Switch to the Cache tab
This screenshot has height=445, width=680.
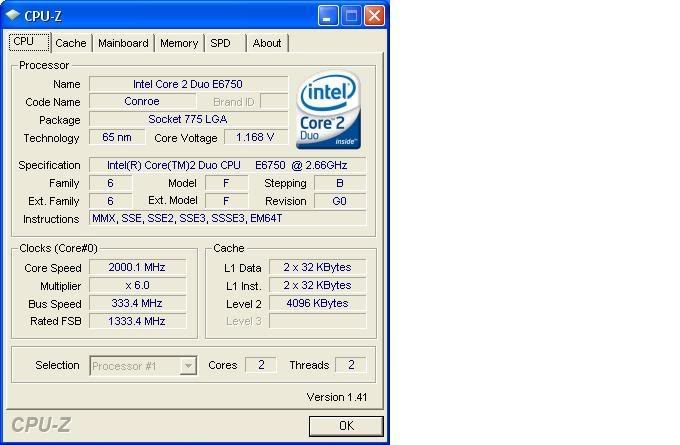tap(70, 43)
